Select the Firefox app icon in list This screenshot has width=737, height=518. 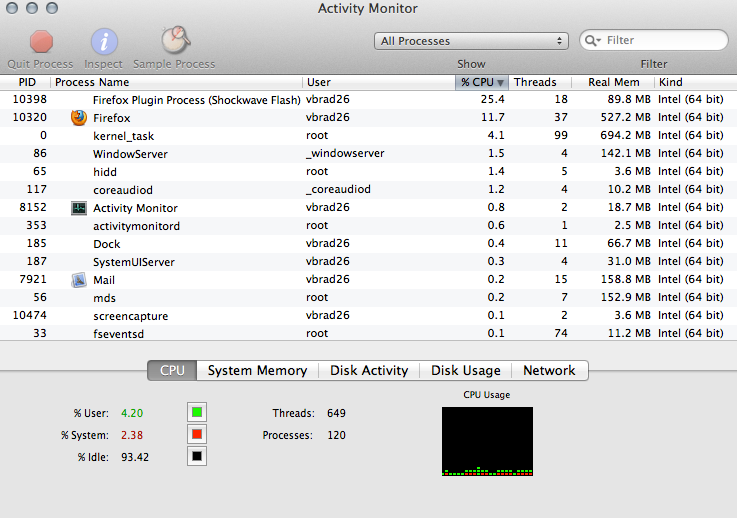[x=79, y=118]
